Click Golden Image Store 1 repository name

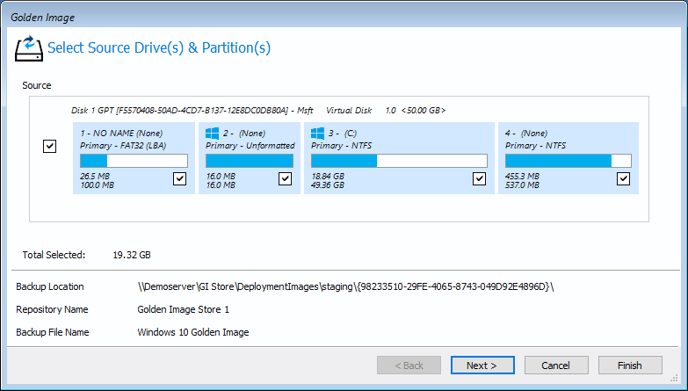[x=183, y=310]
